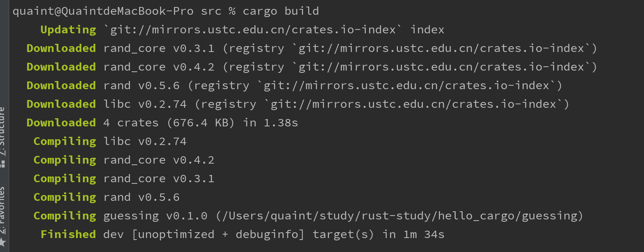Click the green 'Finished' status word
This screenshot has width=644, height=252.
(x=68, y=235)
